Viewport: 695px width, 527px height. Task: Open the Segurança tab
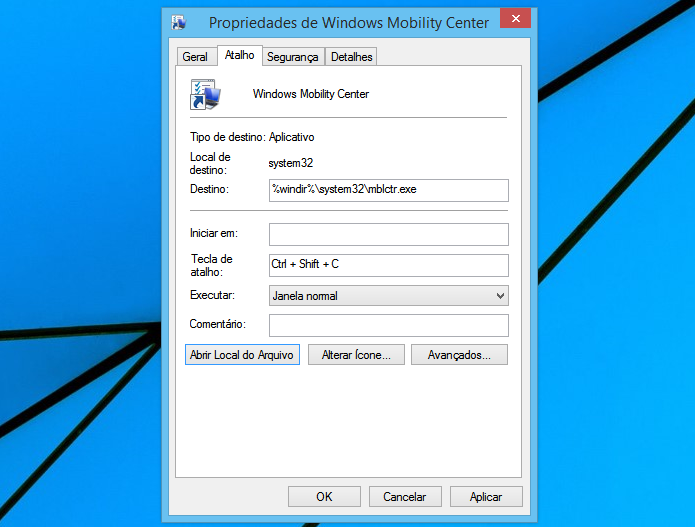pos(293,57)
